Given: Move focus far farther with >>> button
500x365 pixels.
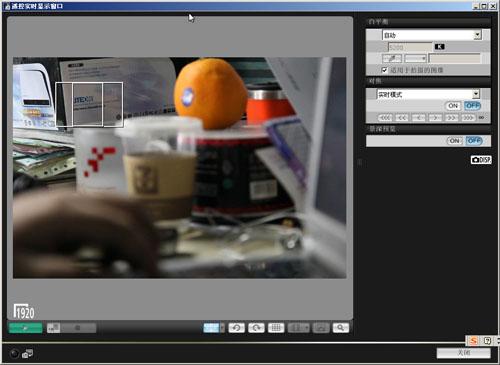Looking at the screenshot, I should coord(468,118).
